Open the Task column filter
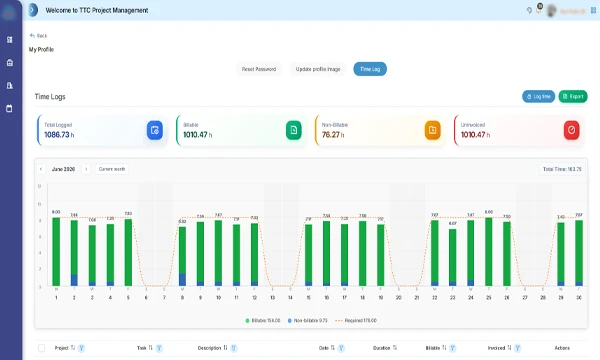The image size is (600, 360). [x=159, y=348]
